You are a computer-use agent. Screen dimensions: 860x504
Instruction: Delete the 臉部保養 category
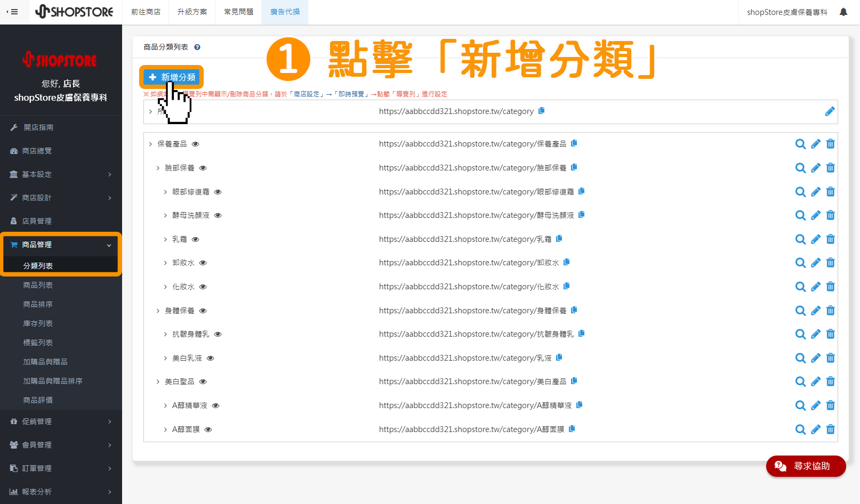(x=830, y=168)
